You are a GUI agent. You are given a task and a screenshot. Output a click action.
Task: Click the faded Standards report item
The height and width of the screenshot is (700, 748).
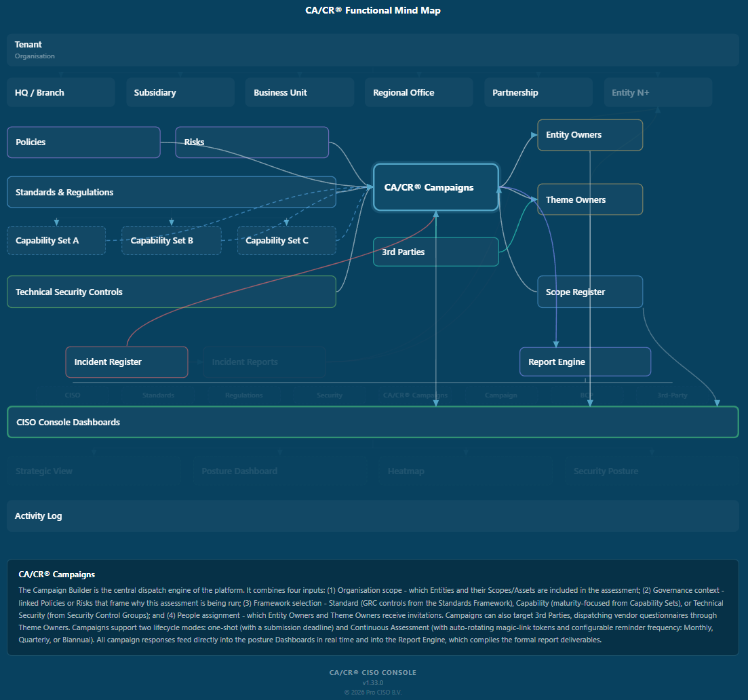(159, 395)
